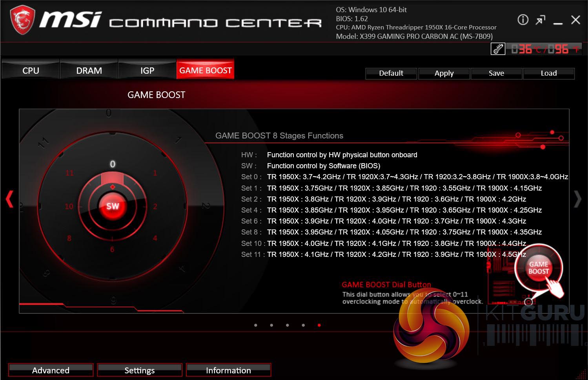Click the 'BIOS: 1.62' text
588x380 pixels.
[352, 18]
